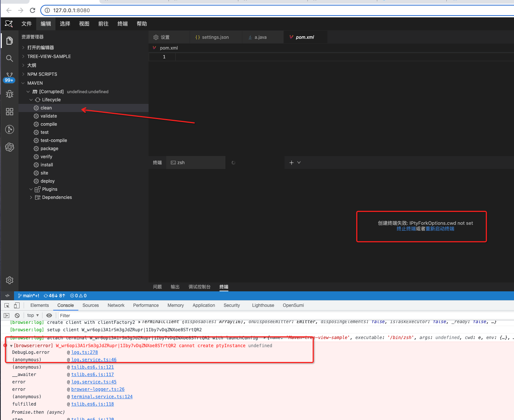Screen dimensions: 514x420
Task: Toggle the live expression eye in console
Action: click(50, 315)
